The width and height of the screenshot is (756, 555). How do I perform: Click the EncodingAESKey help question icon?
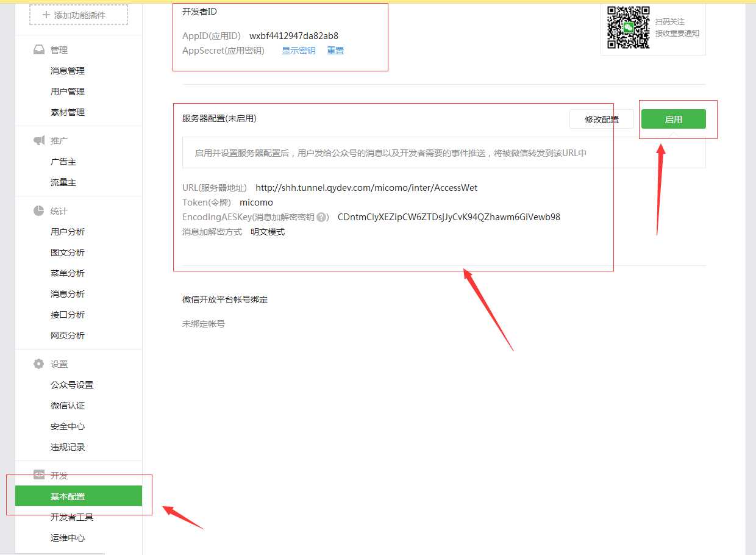tap(323, 217)
